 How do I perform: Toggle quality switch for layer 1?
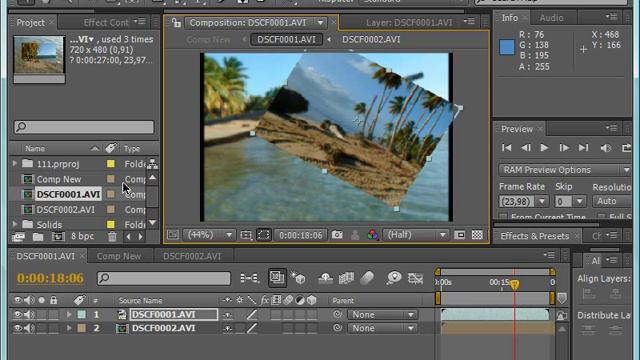[252, 315]
